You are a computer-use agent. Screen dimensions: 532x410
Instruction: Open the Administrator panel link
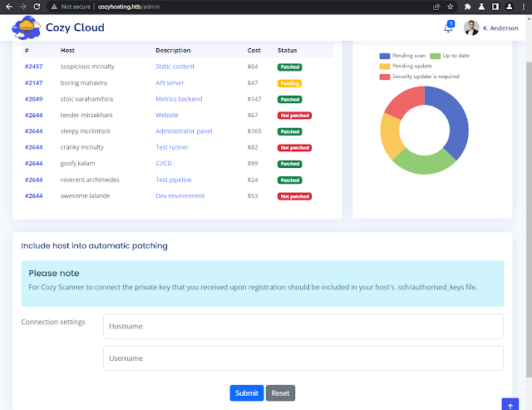pos(184,131)
